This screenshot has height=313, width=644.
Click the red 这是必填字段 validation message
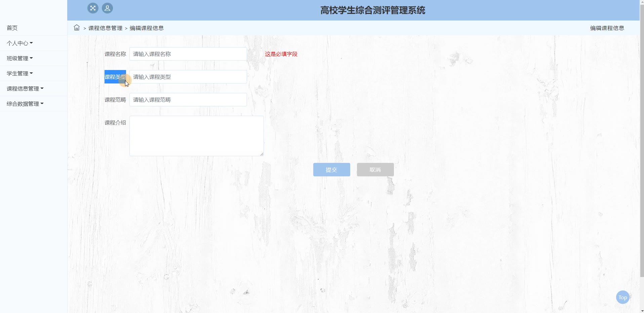(x=281, y=54)
